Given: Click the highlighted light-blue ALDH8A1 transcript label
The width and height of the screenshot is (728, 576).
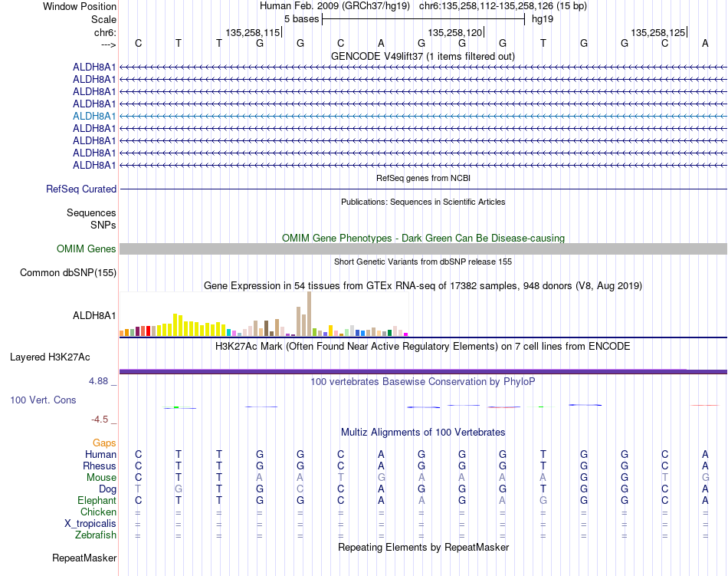Looking at the screenshot, I should 94,116.
